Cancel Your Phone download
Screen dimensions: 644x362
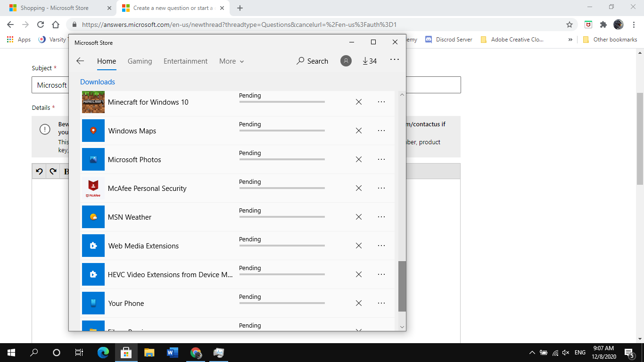tap(359, 303)
